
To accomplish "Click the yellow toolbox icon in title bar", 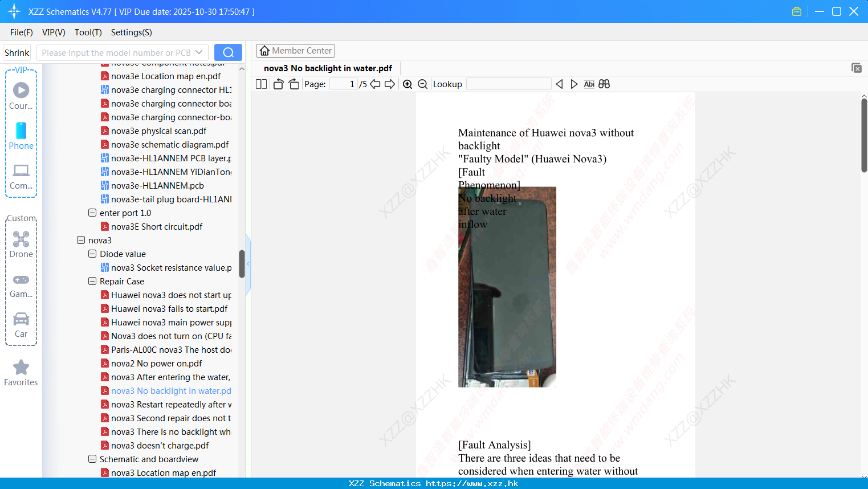I will tap(797, 11).
